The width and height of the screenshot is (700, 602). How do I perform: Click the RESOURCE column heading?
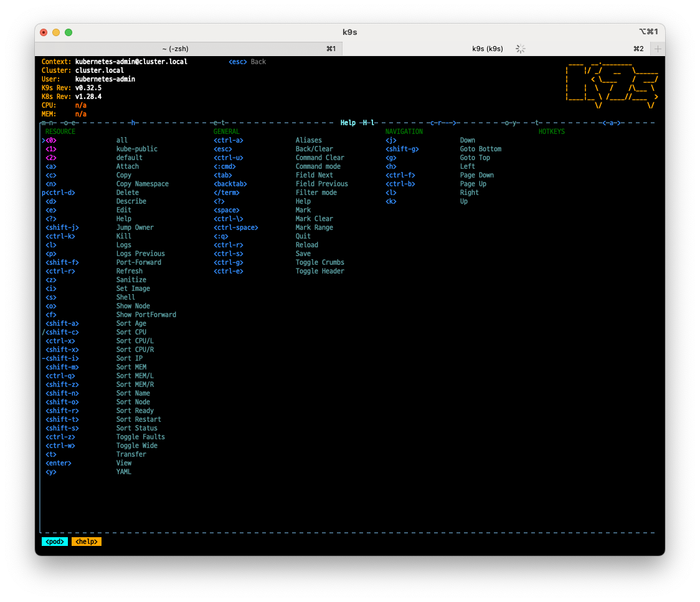(60, 131)
